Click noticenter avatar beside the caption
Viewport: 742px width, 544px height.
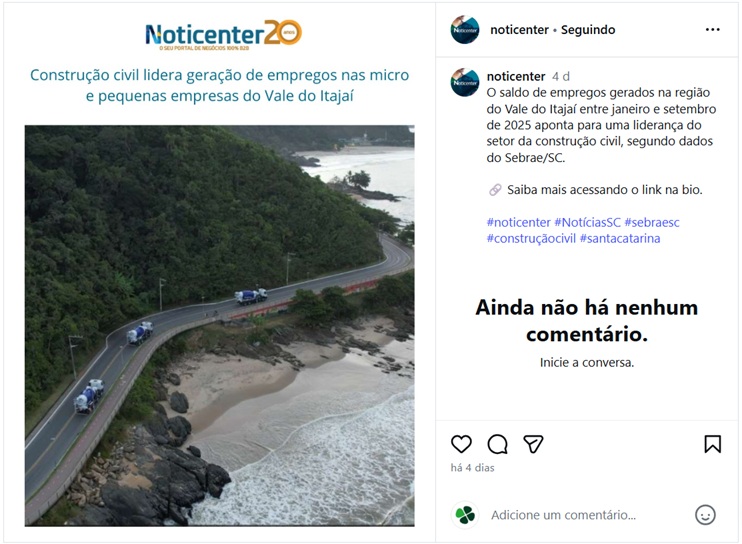coord(465,82)
